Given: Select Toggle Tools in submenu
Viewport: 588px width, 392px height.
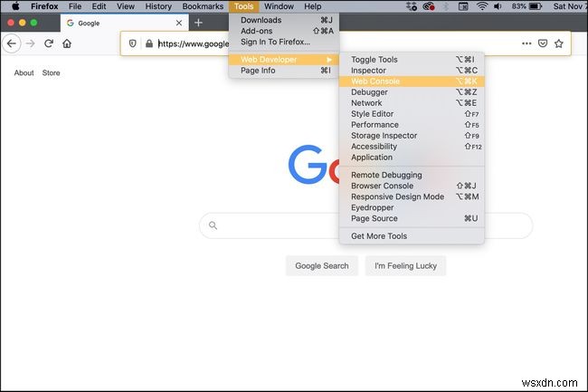Looking at the screenshot, I should pos(412,59).
